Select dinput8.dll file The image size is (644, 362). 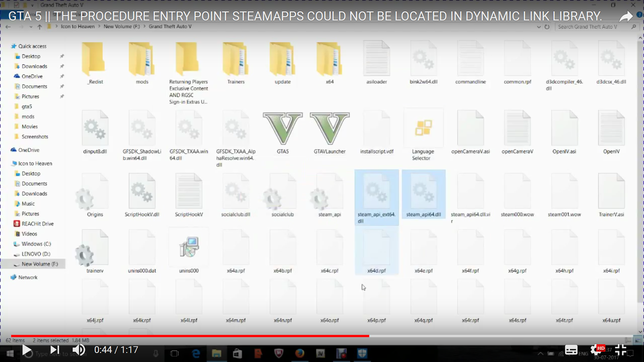click(95, 133)
